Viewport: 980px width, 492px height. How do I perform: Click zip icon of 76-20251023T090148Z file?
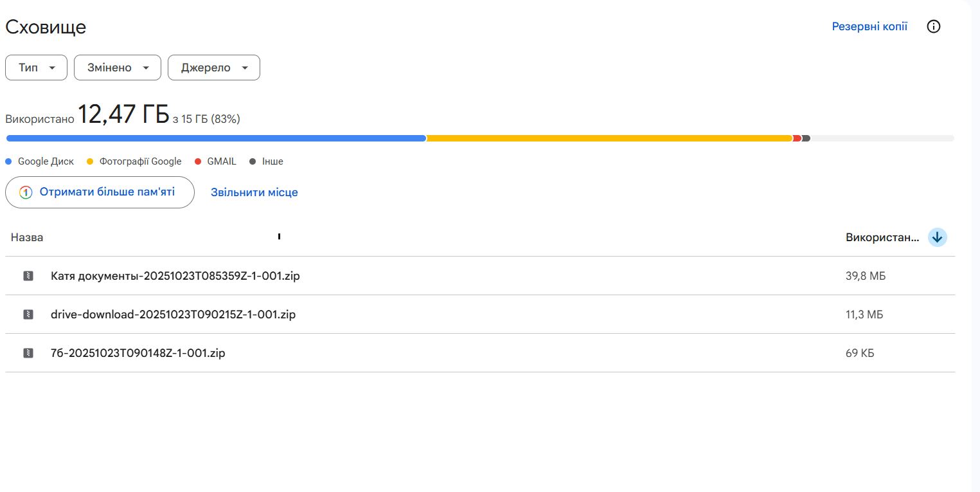point(28,353)
